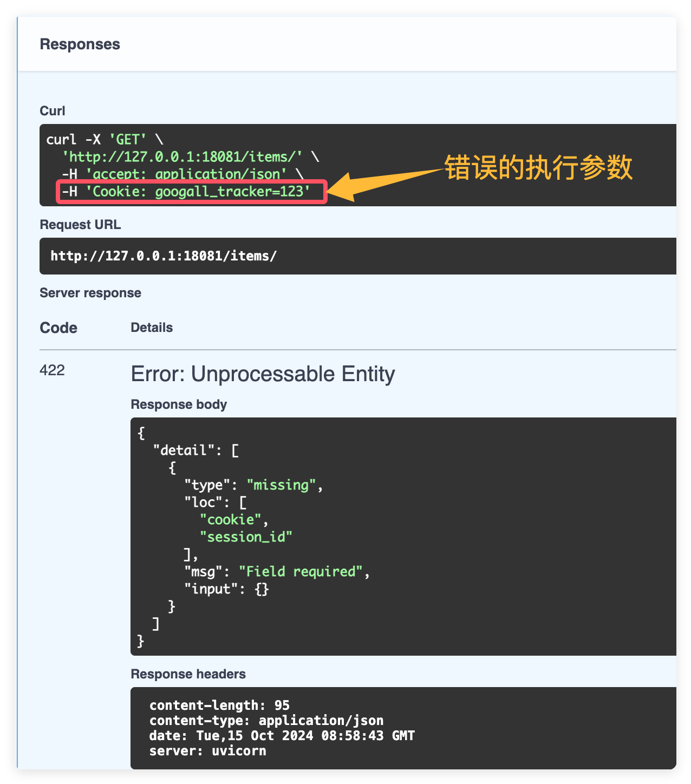
Task: Select the request URL http://127.0.0.1:18081/items/ box
Action: (358, 256)
